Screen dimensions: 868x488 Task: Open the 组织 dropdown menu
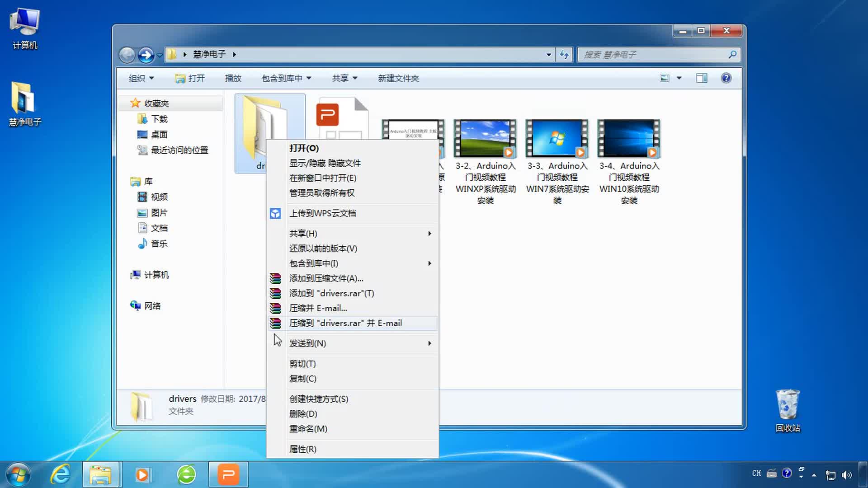coord(141,78)
